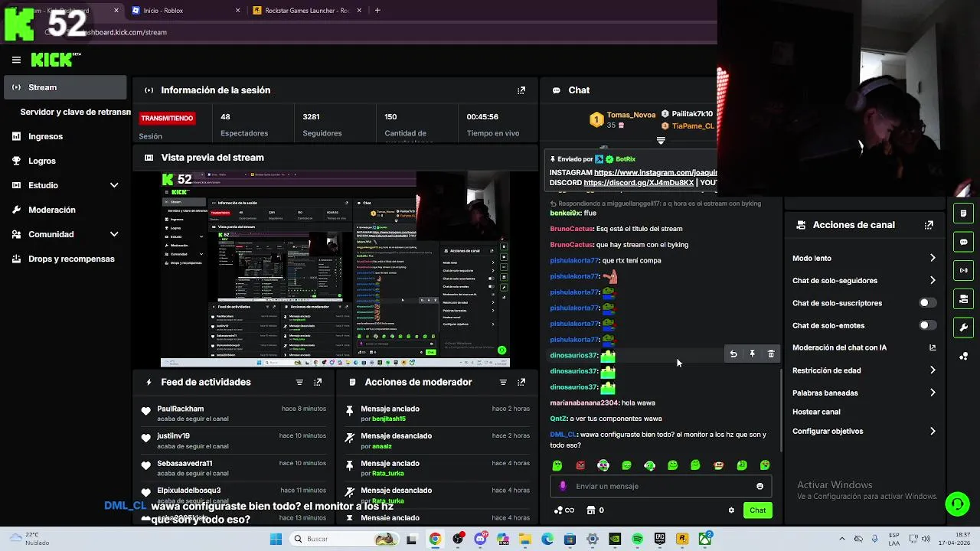The width and height of the screenshot is (980, 551).
Task: Insert the monkey face emote
Action: click(718, 465)
